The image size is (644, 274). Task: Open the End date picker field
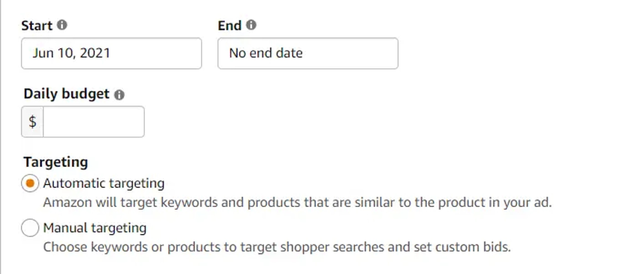tap(308, 53)
